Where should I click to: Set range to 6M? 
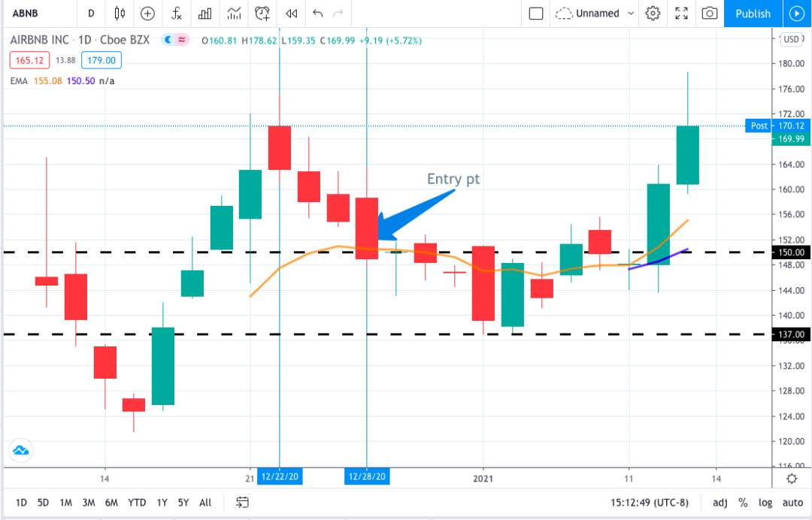coord(111,503)
